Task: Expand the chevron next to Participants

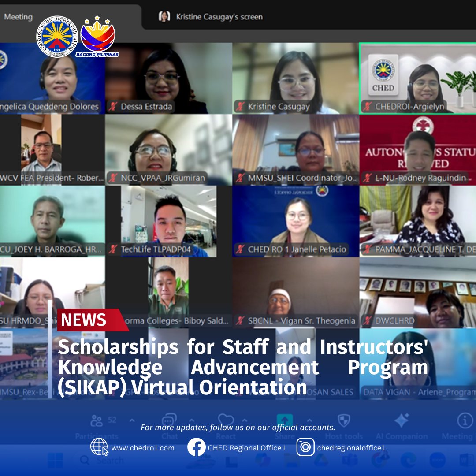Action: point(132,420)
